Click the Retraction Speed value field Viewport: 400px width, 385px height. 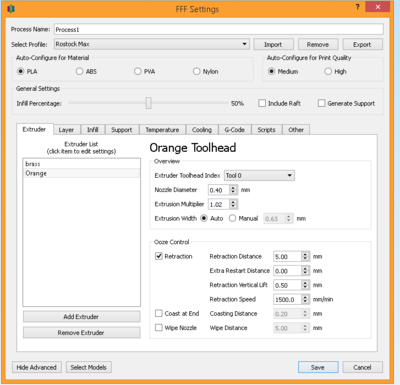click(287, 299)
